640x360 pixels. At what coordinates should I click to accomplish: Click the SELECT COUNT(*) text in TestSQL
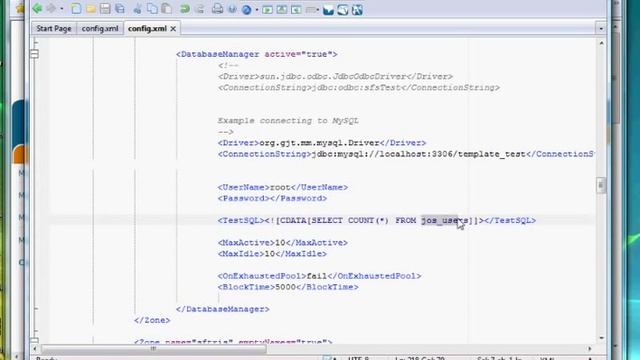pyautogui.click(x=350, y=220)
